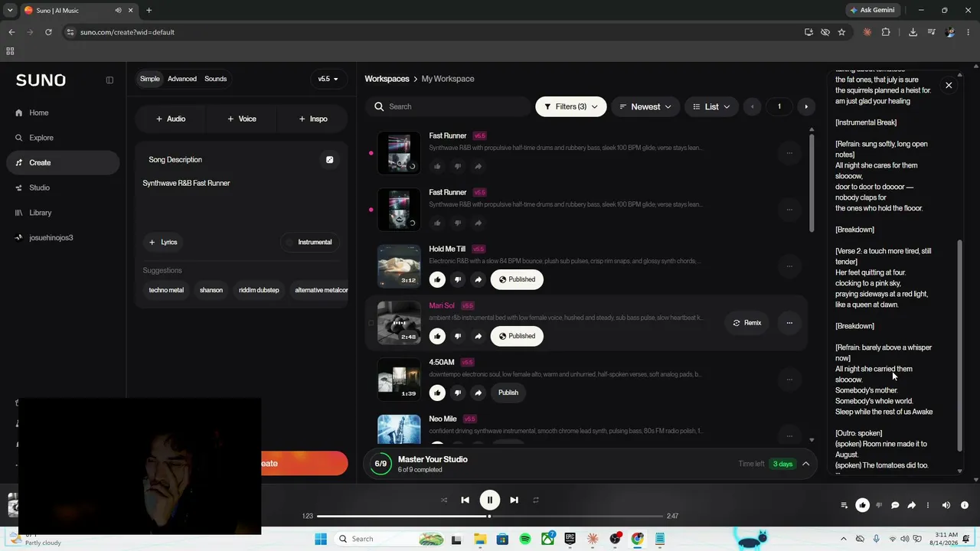980x551 pixels.
Task: Add Audio to the song
Action: tap(171, 119)
